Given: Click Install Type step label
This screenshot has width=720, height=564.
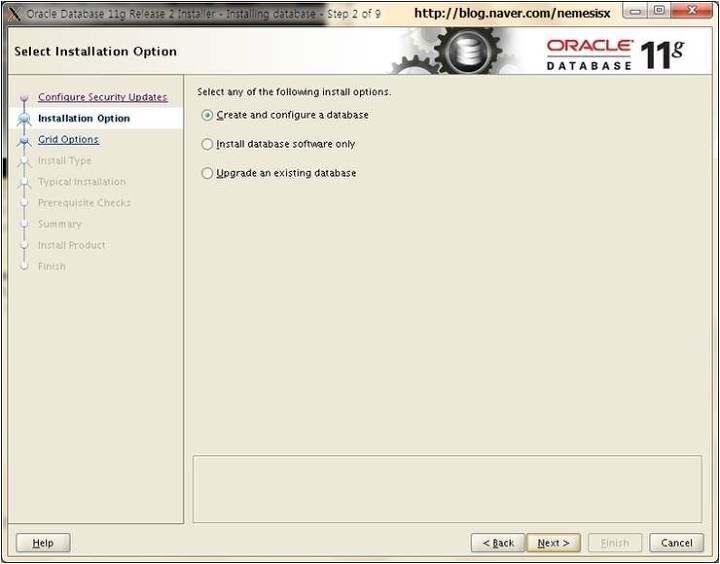Looking at the screenshot, I should (64, 160).
